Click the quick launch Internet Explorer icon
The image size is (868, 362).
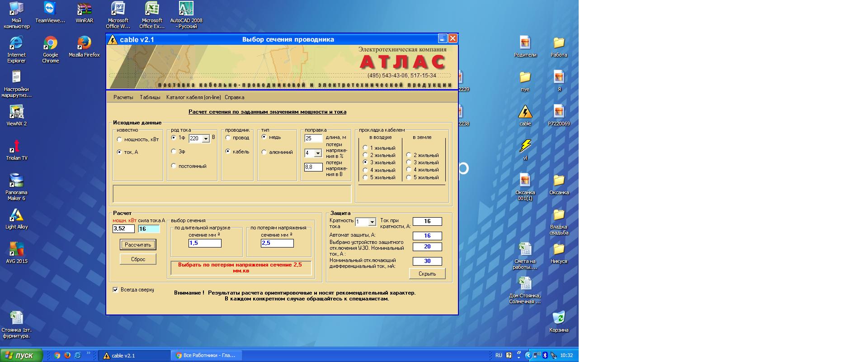[77, 355]
